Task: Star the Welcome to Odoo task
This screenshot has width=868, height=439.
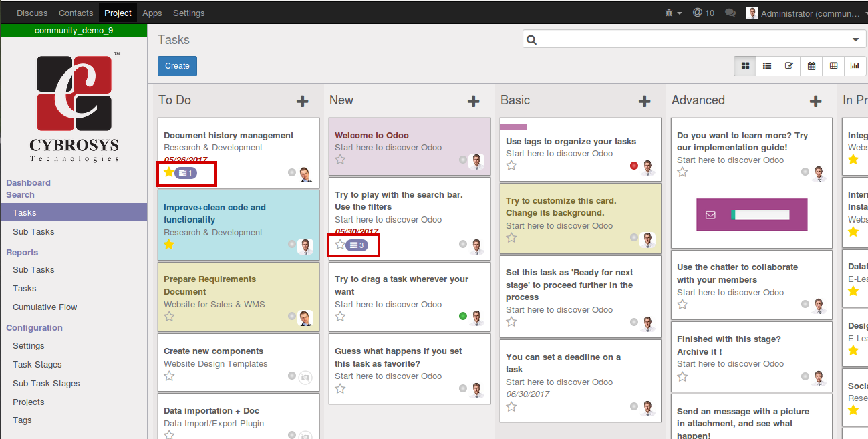Action: (339, 160)
